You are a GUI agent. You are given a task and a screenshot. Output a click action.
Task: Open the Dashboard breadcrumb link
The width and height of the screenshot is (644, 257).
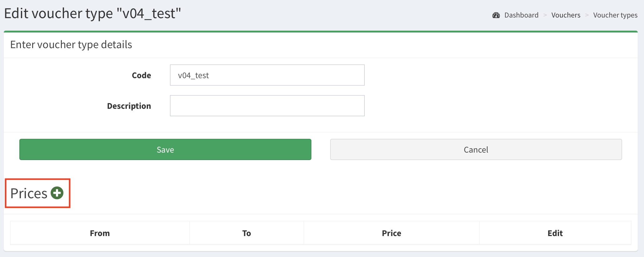(521, 15)
